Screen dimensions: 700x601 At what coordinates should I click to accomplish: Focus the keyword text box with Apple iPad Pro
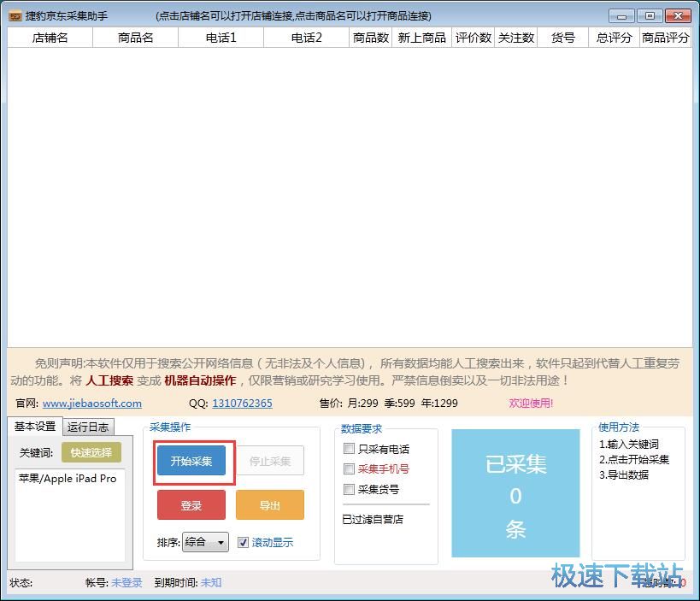[x=70, y=515]
